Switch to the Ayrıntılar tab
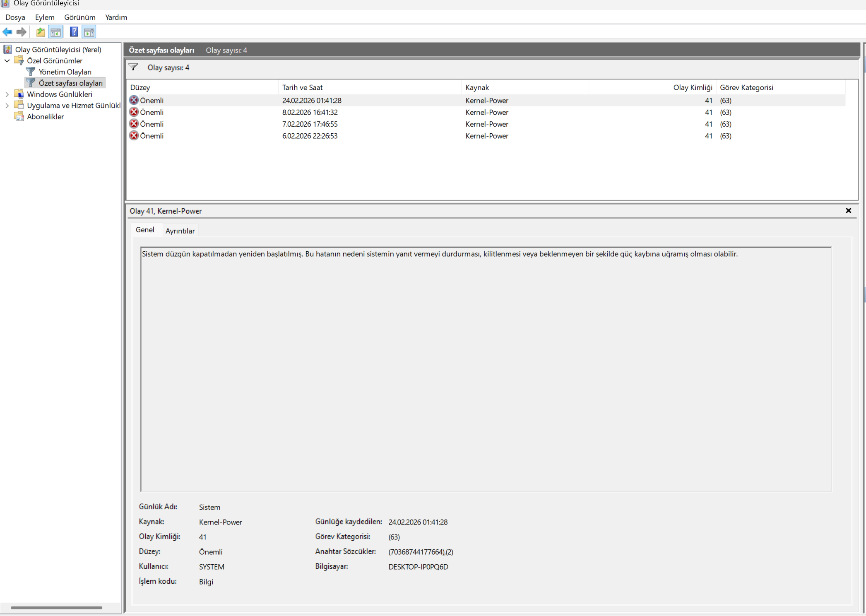866x616 pixels. [x=180, y=231]
